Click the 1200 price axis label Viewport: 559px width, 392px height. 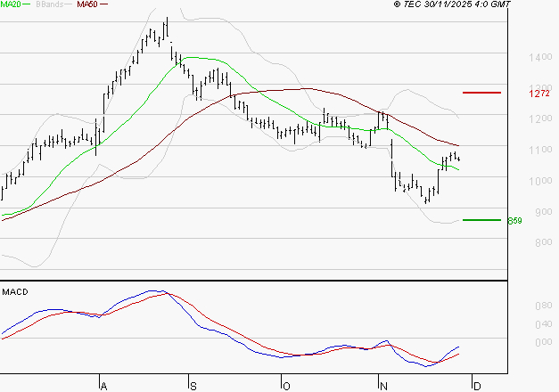point(540,118)
